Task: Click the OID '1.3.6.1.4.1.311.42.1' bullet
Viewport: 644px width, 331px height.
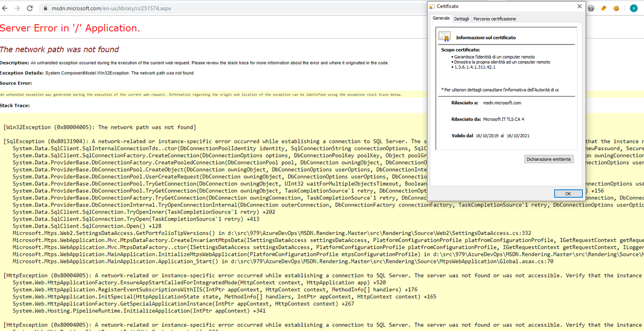Action: tap(475, 68)
